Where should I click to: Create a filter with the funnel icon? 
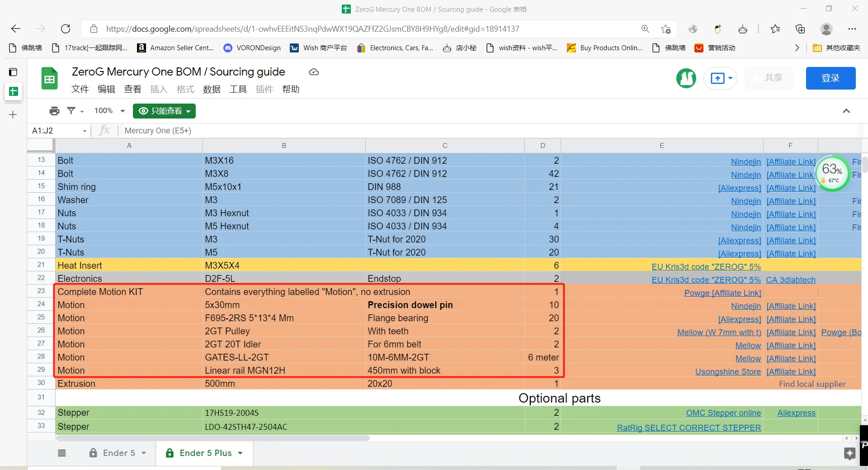point(71,110)
